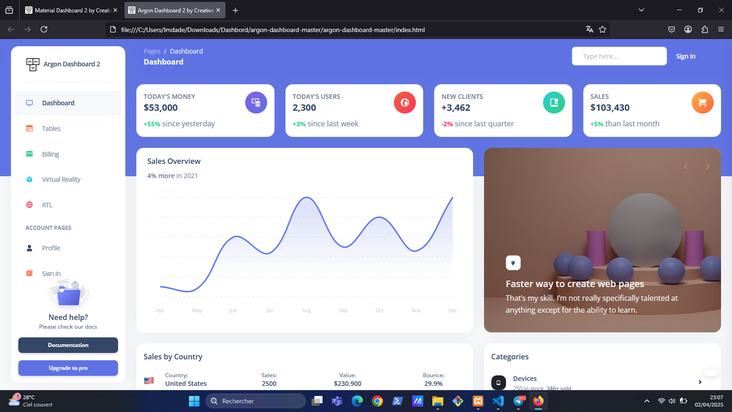Click Today's Money purple coin icon
Viewport: 732px width, 412px height.
point(256,103)
